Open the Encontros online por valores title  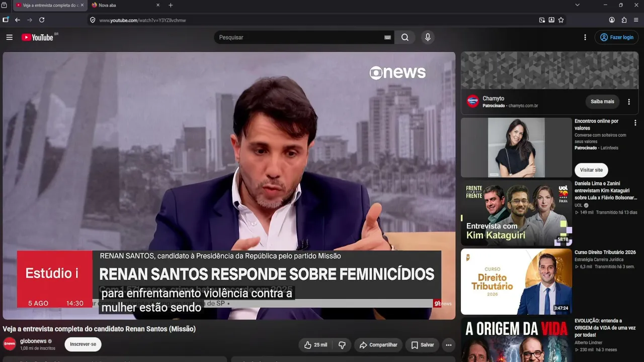[x=597, y=125]
